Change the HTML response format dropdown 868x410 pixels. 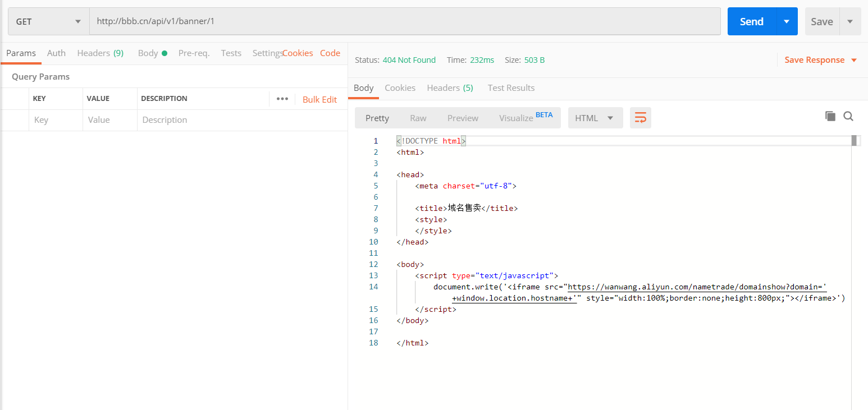click(x=595, y=118)
